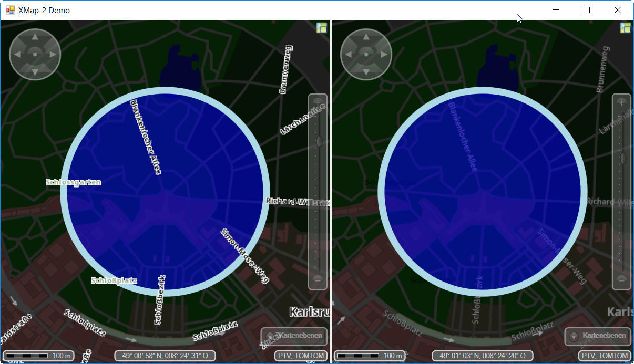This screenshot has height=364, width=634.
Task: Pan down arrow in right map
Action: 366,71
